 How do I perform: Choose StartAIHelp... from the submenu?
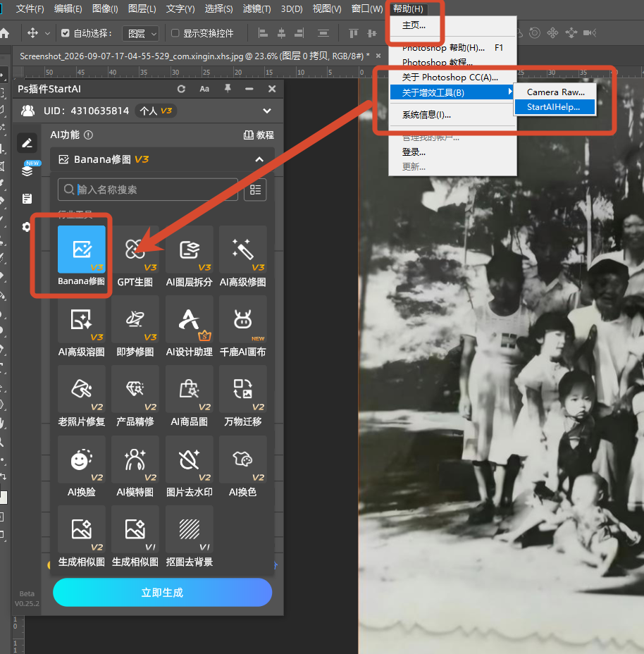click(x=555, y=107)
